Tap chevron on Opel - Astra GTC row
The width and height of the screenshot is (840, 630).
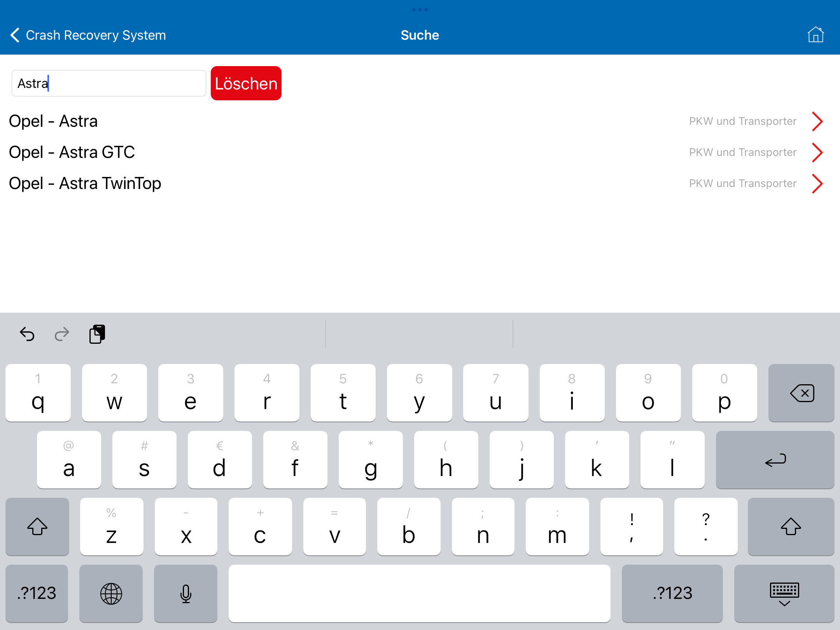pyautogui.click(x=817, y=152)
